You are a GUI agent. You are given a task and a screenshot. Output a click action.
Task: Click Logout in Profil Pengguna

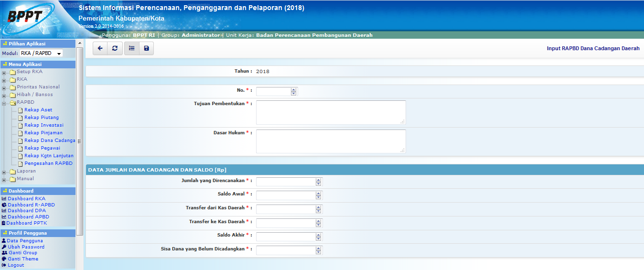point(16,265)
